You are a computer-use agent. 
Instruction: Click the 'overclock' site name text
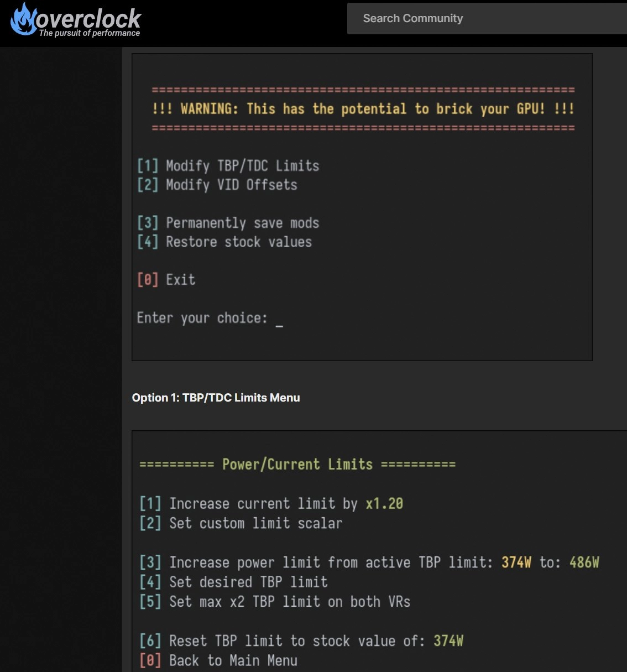point(88,18)
